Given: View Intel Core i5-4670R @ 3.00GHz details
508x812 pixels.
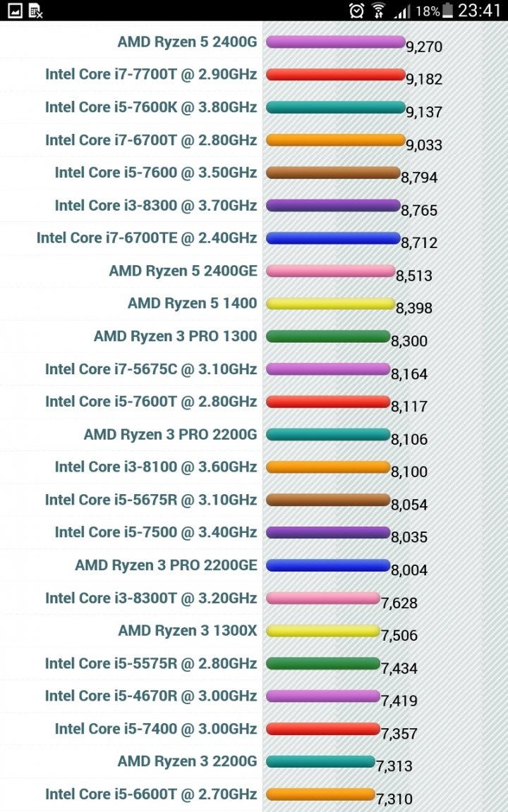Looking at the screenshot, I should 152,696.
